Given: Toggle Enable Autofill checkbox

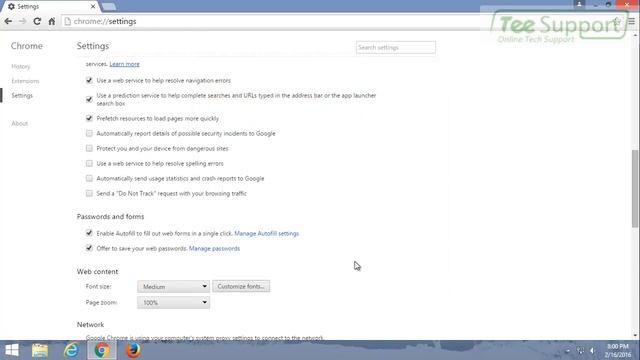Looking at the screenshot, I should click(89, 233).
